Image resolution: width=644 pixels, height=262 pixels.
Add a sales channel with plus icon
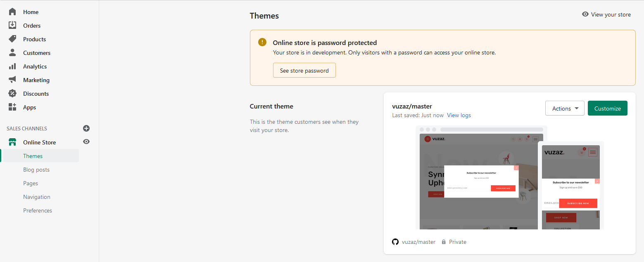pos(86,128)
